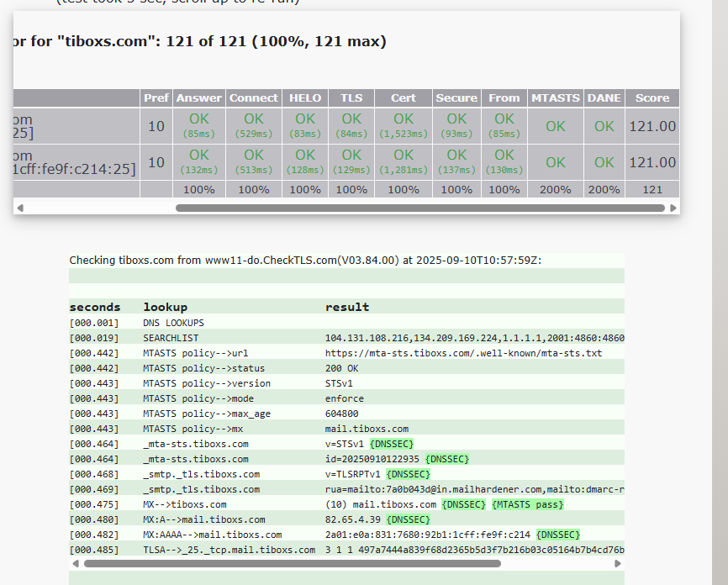Click the Connect cell showing OK (529ms)
Screen dimensions: 728x585
click(x=254, y=126)
